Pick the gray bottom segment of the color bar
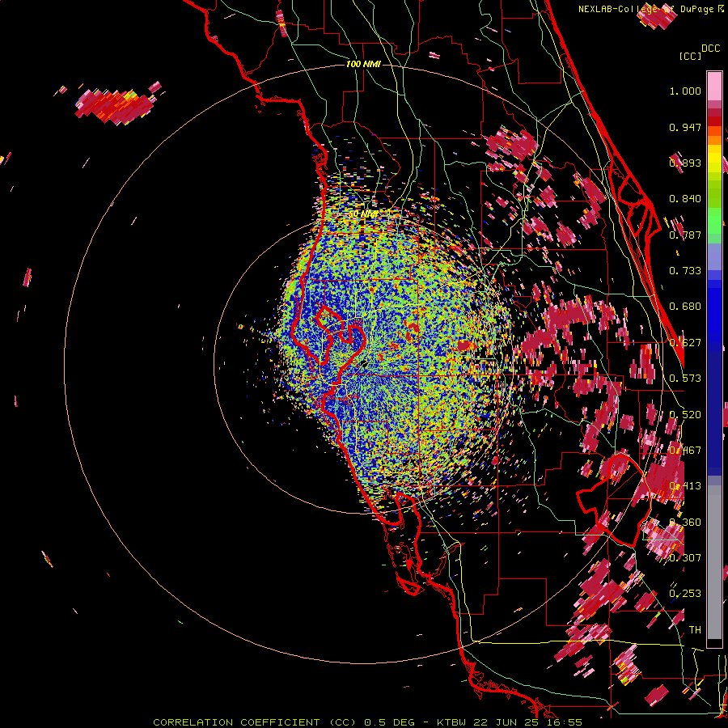This screenshot has height=728, width=728. coord(714,562)
